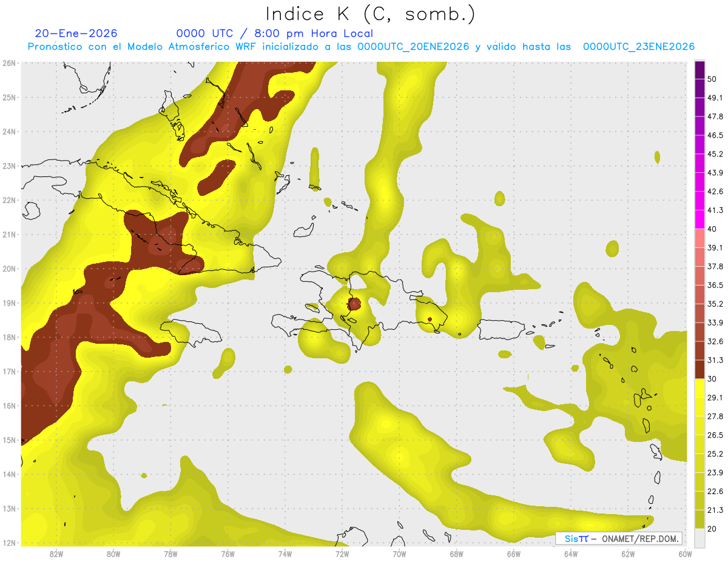This screenshot has width=728, height=562.
Task: Pick the light gray bottom color scale segment
Action: coord(699,537)
